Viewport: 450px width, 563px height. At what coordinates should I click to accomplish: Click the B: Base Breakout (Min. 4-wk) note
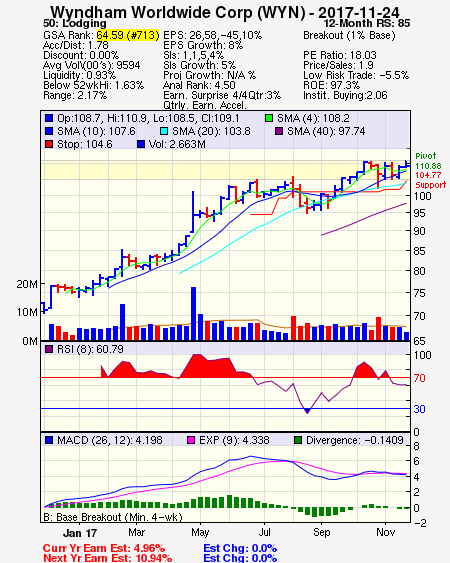113,517
